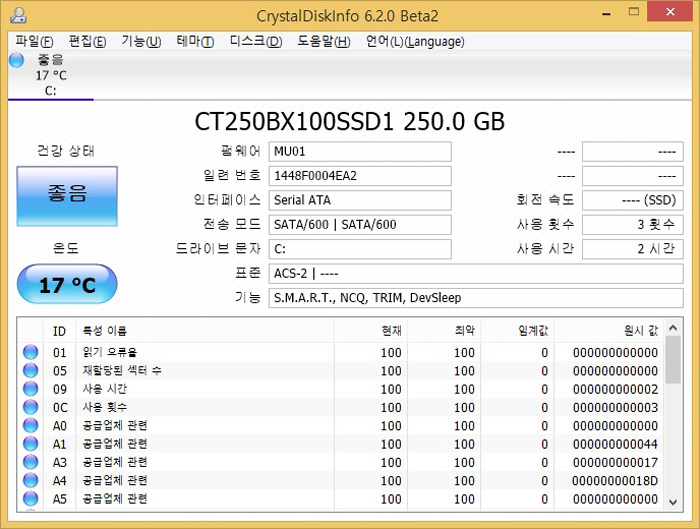The image size is (700, 529).
Task: Click the features field S.M.A.R.T., NCQ, TRIM, DevSleep
Action: tap(476, 298)
